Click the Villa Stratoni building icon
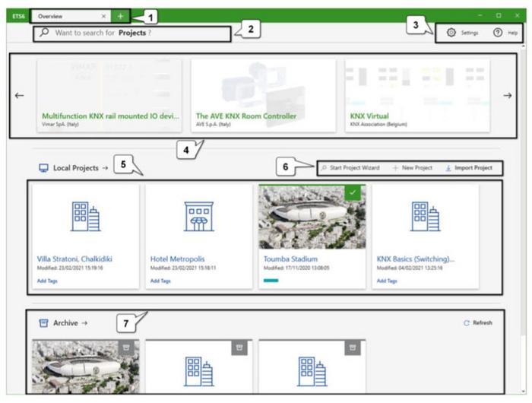This screenshot has width=532, height=403. coord(86,217)
